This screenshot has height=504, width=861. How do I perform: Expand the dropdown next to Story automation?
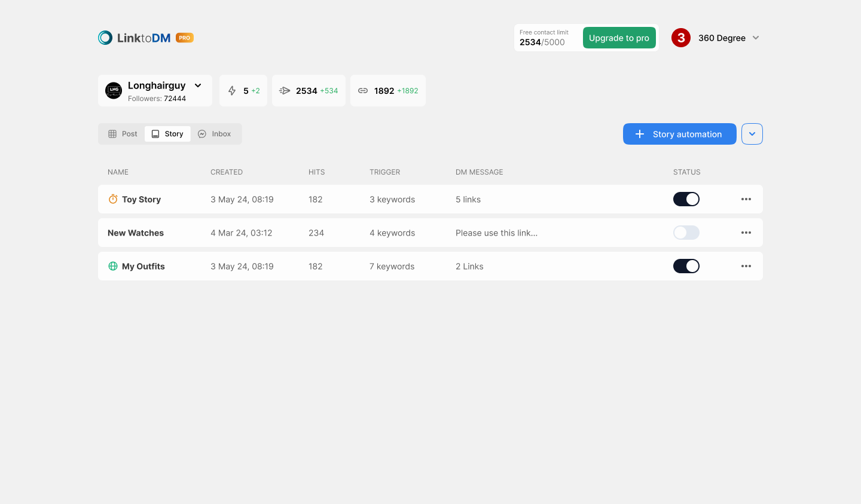click(752, 134)
